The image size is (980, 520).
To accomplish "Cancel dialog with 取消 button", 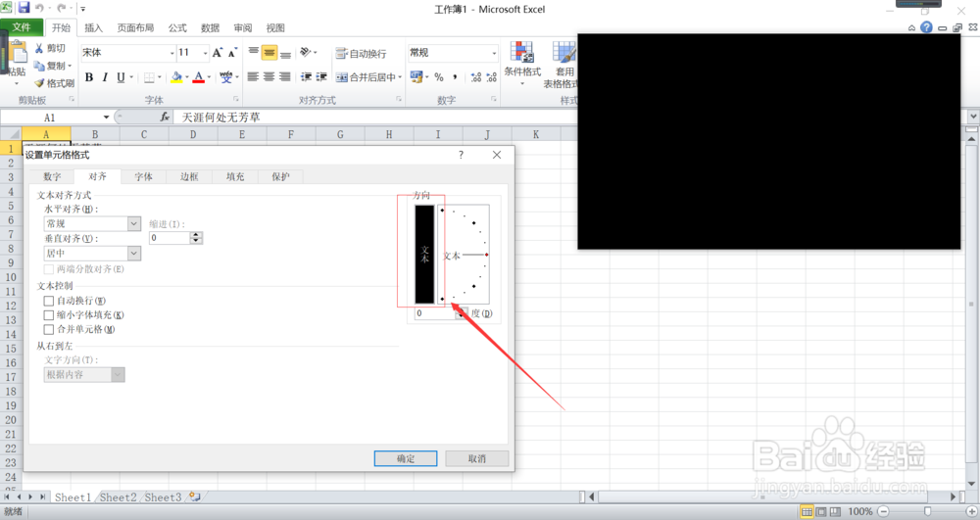I will pyautogui.click(x=477, y=458).
